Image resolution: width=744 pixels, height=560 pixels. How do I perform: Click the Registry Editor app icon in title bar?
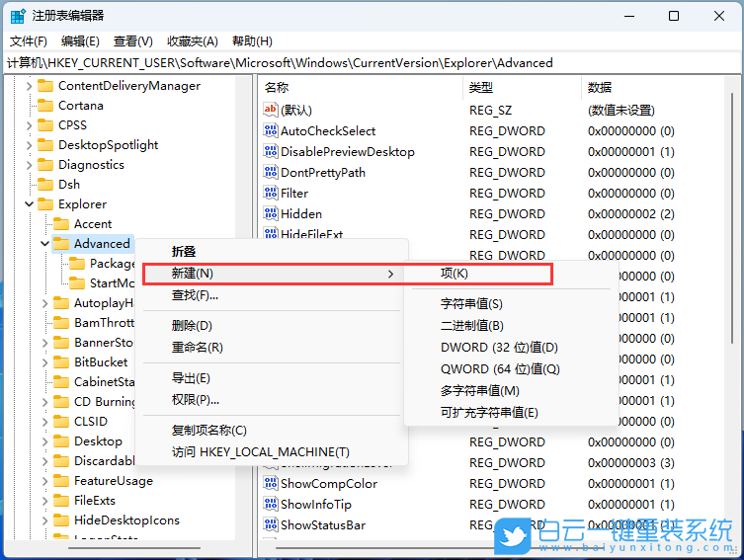pos(18,16)
